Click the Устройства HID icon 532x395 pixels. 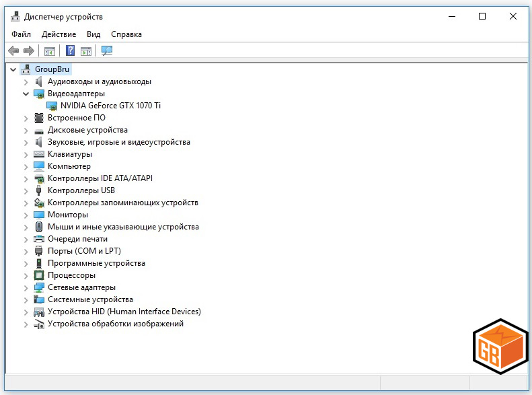pyautogui.click(x=39, y=312)
